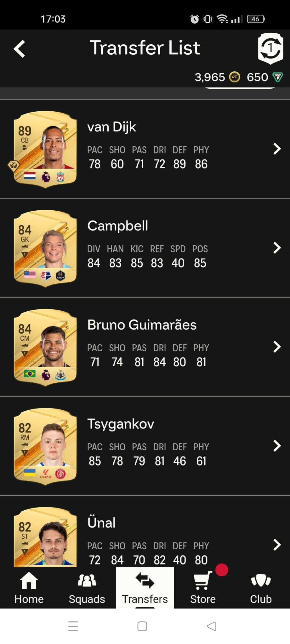Expand Campbell details chevron
Image resolution: width=290 pixels, height=644 pixels.
click(x=277, y=248)
